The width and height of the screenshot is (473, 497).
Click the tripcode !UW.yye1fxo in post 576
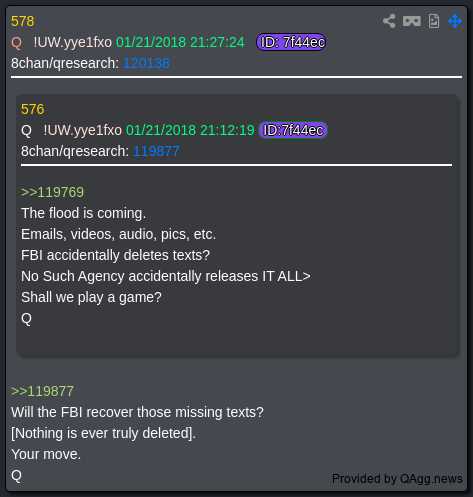82,130
